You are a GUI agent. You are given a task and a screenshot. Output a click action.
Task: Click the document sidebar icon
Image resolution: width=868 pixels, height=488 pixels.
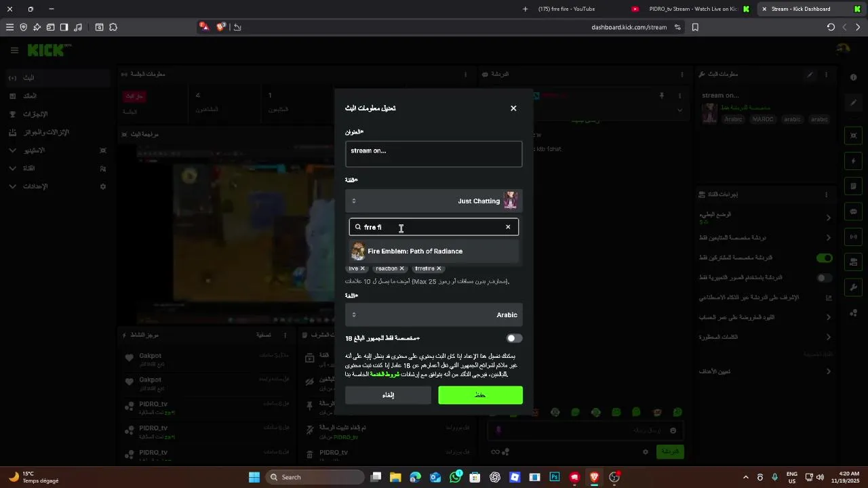click(x=854, y=186)
